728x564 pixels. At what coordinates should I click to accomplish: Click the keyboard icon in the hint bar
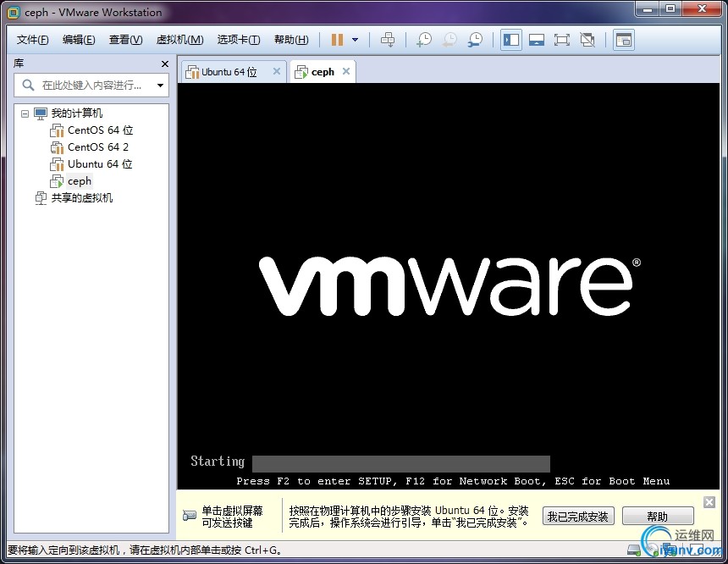[x=190, y=515]
